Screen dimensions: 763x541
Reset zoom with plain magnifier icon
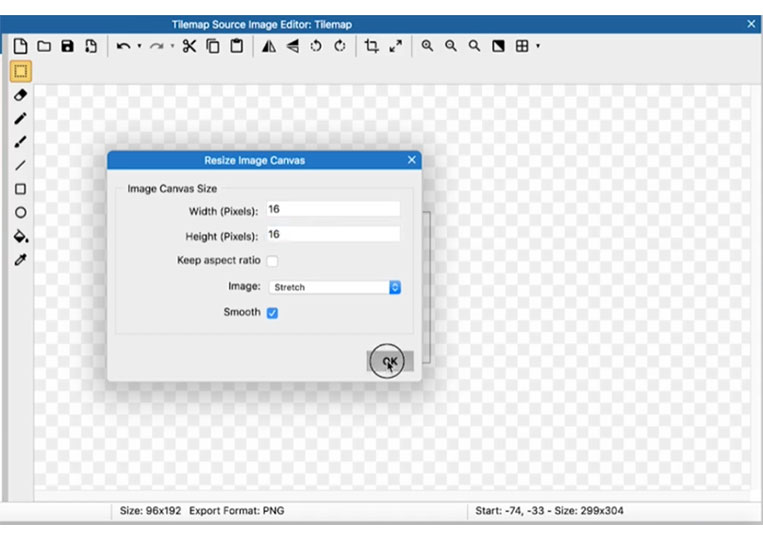(x=474, y=46)
